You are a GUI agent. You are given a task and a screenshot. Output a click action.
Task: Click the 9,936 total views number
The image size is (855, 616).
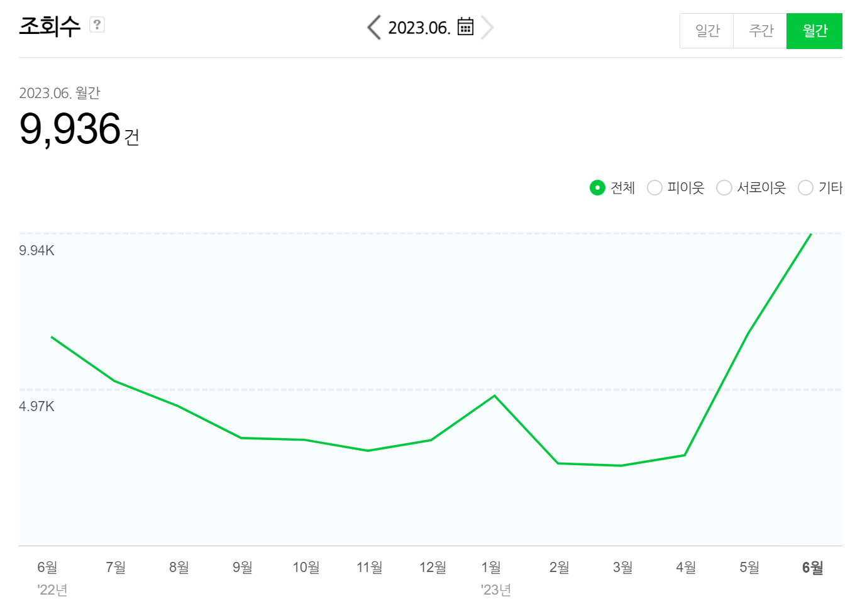tap(70, 129)
